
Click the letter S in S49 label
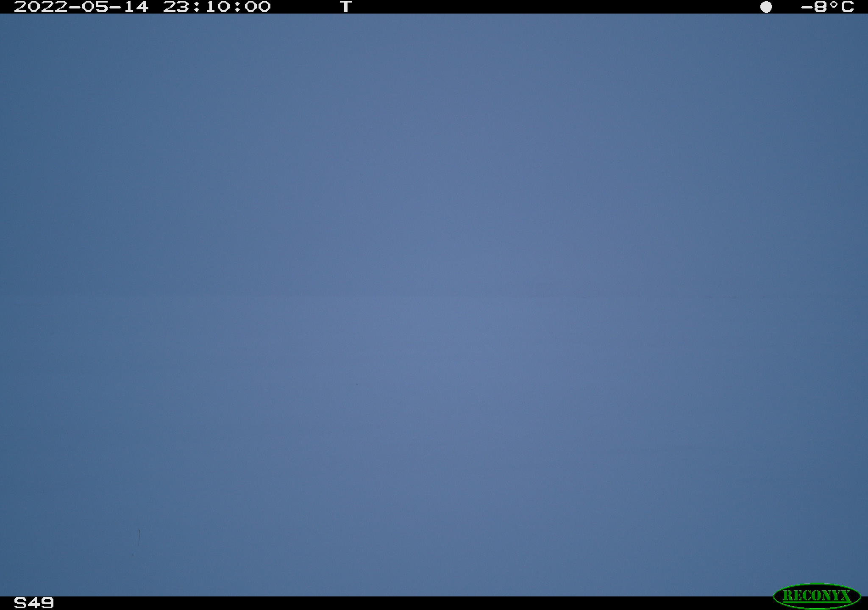(x=20, y=603)
